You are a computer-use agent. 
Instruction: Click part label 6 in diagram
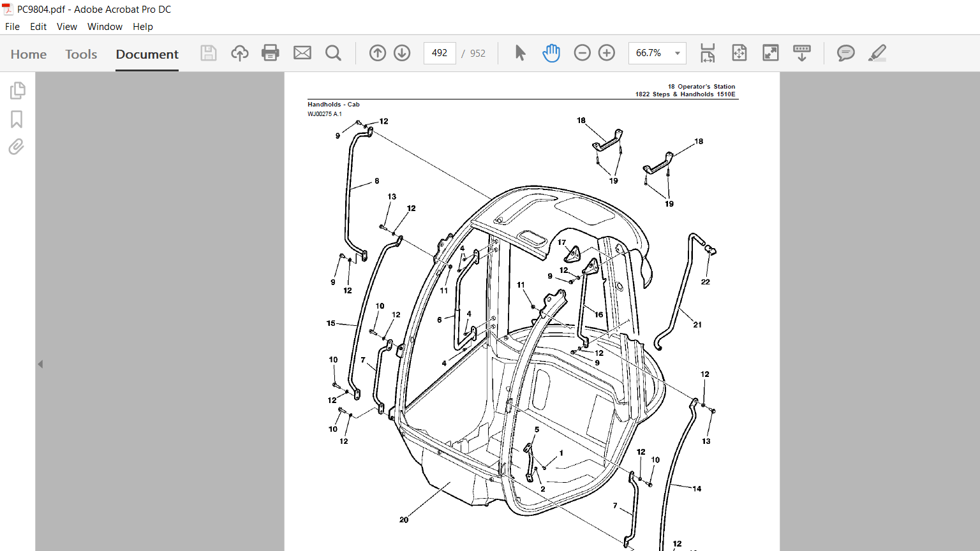pyautogui.click(x=440, y=320)
